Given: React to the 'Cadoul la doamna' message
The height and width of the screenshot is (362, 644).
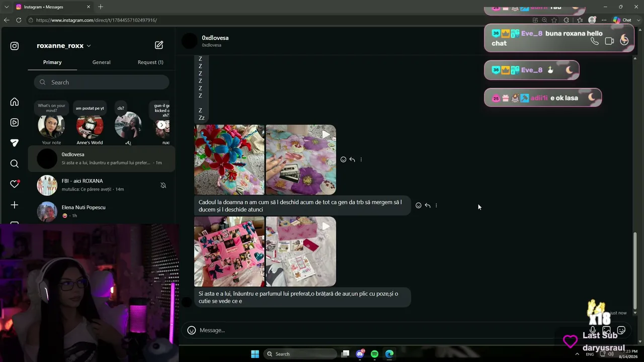Looking at the screenshot, I should (418, 205).
